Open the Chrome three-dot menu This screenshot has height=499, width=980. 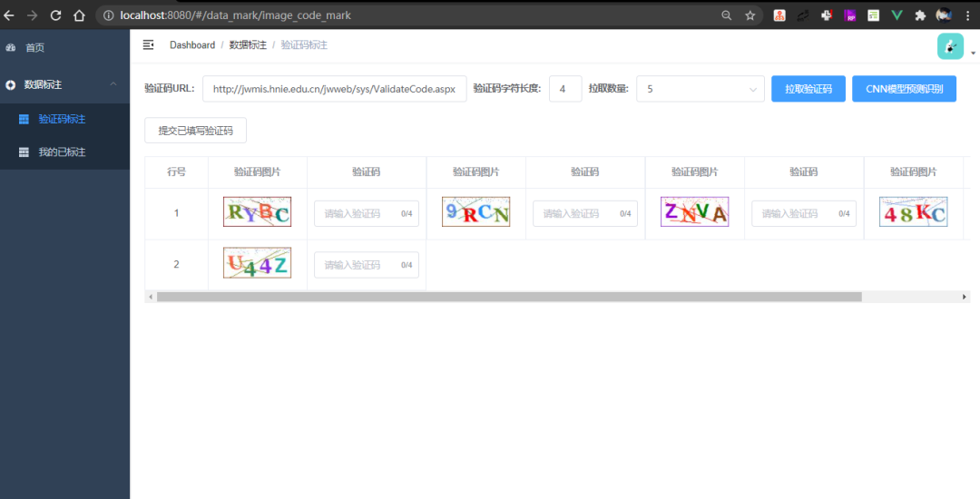(x=967, y=15)
